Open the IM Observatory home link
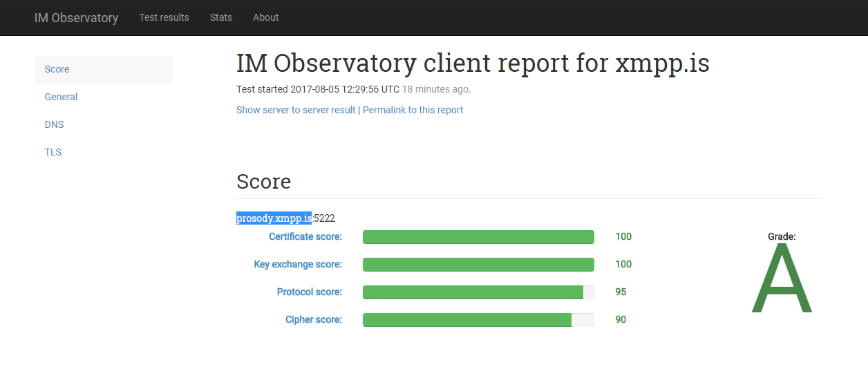This screenshot has width=868, height=369. click(x=76, y=18)
